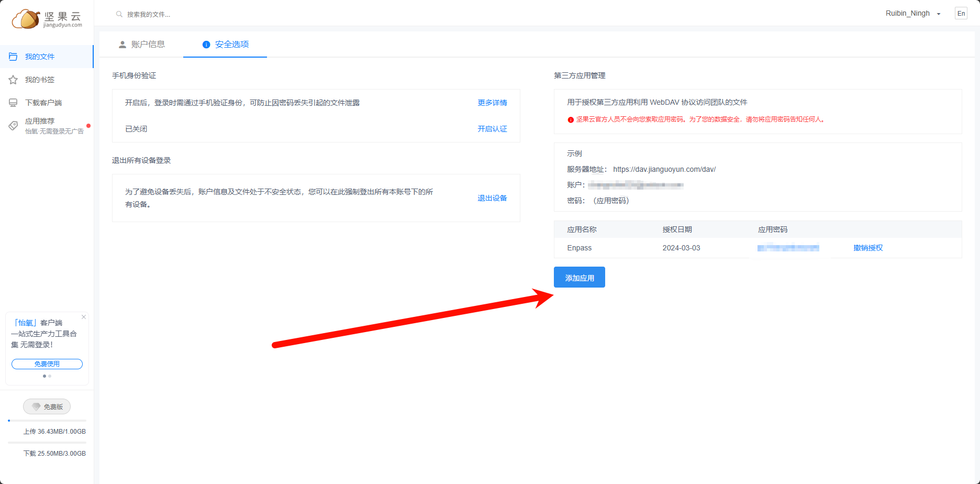Click the diamond icon on 免费版 badge

(x=36, y=407)
